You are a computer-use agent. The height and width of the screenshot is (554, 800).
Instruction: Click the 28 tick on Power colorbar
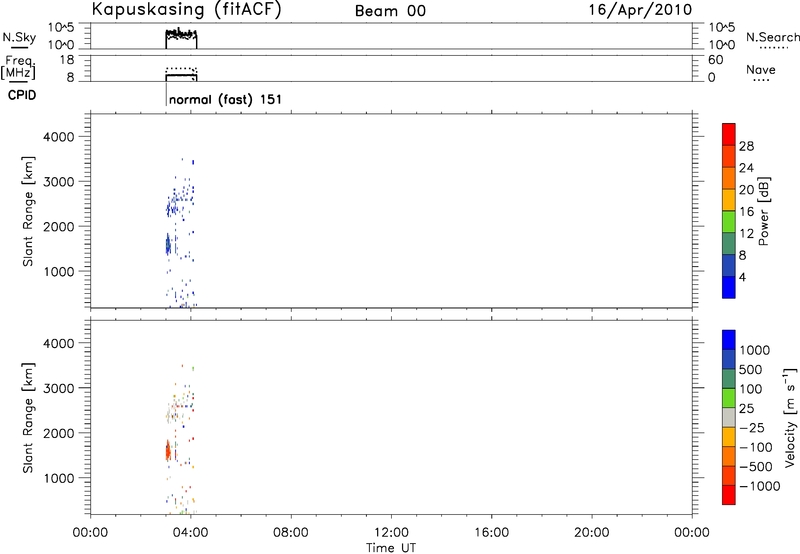pyautogui.click(x=746, y=146)
